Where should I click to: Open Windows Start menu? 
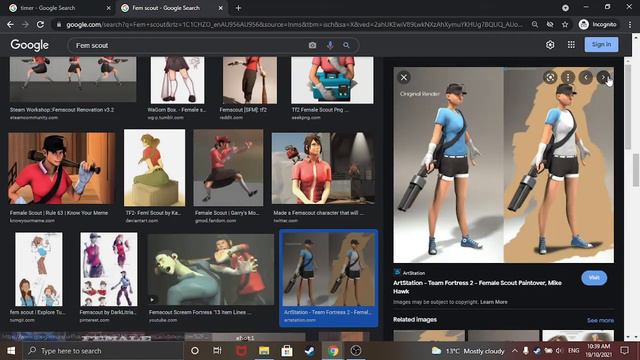tap(11, 351)
